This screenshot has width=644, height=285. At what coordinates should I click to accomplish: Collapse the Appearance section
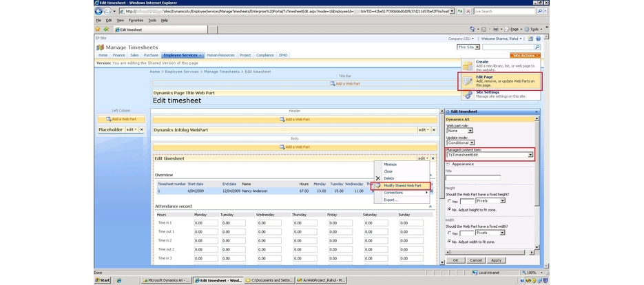(448, 164)
